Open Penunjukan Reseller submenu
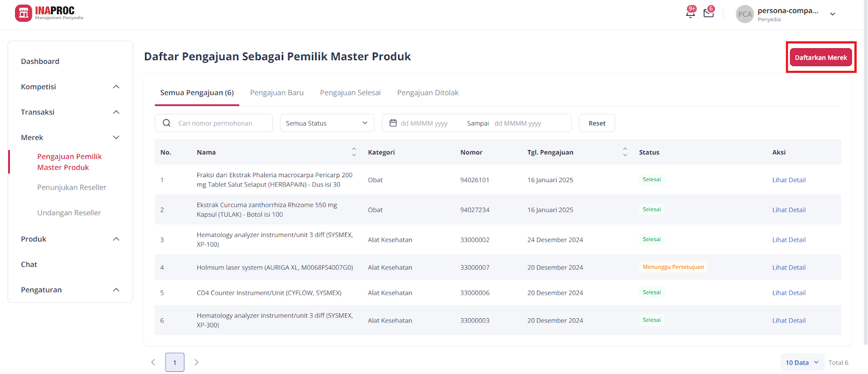Screen dimensions: 868x374 click(72, 188)
